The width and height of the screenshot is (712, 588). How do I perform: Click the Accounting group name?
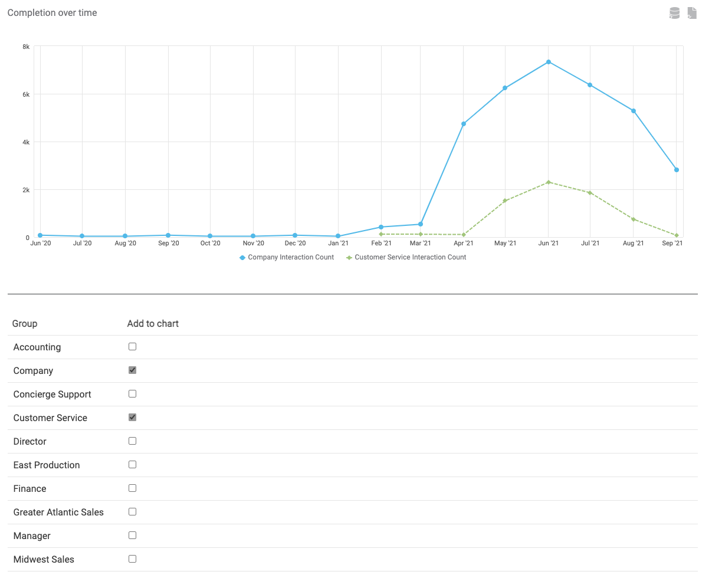(37, 347)
